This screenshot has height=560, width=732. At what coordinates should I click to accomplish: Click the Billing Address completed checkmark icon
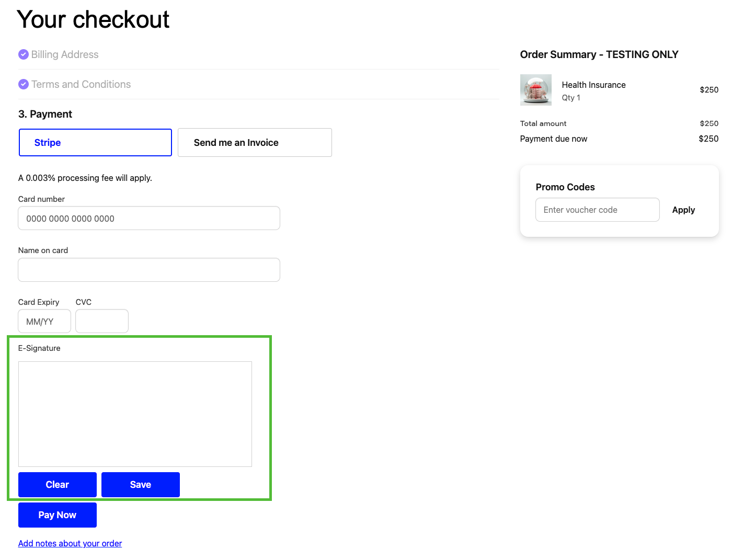[x=24, y=54]
